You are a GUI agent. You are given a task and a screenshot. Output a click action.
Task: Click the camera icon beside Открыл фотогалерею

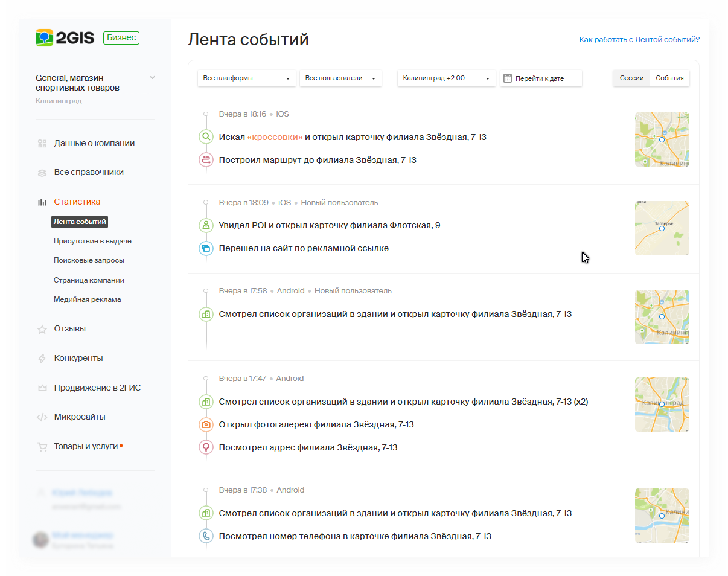[206, 424]
